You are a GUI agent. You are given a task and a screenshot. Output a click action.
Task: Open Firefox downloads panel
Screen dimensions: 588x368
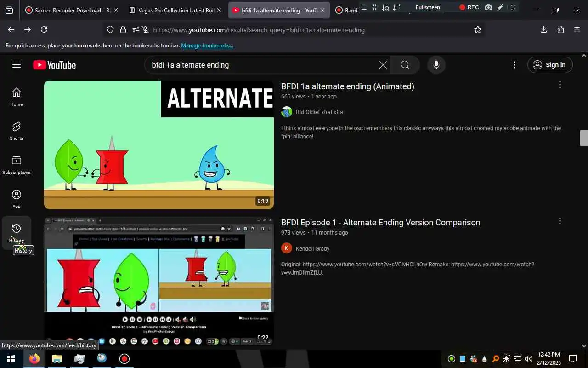click(x=543, y=29)
